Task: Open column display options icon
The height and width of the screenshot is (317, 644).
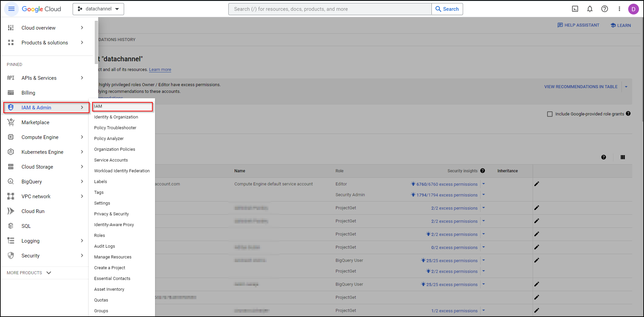Action: click(x=623, y=157)
